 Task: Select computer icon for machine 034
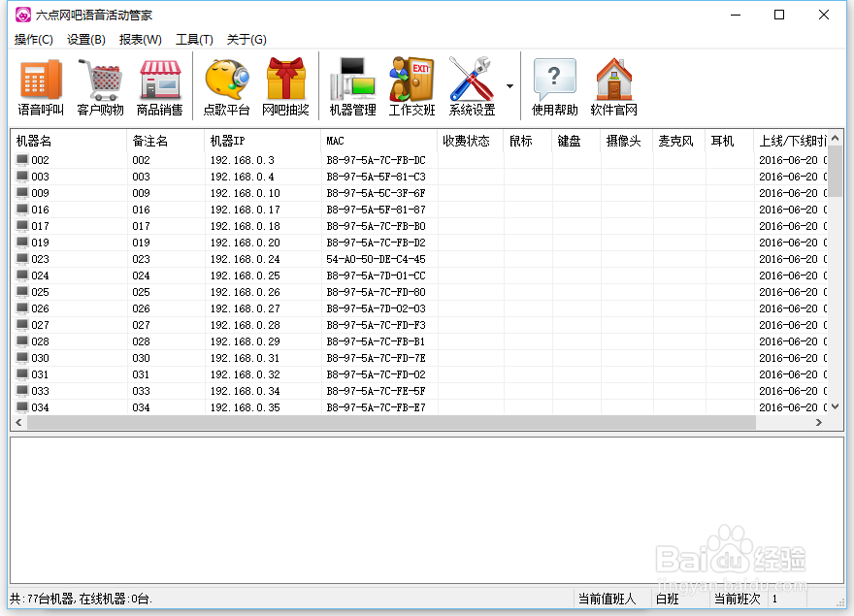click(x=21, y=406)
